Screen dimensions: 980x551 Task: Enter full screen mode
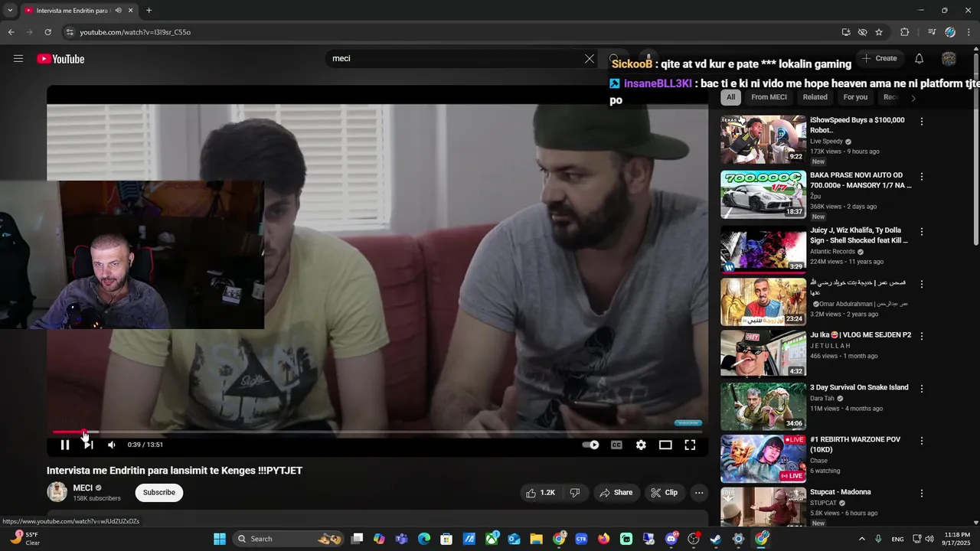coord(690,445)
